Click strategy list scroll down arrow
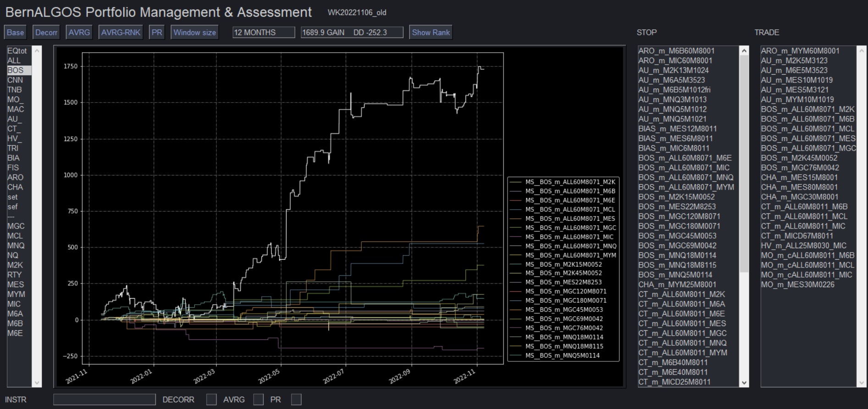This screenshot has height=409, width=868. tap(37, 382)
